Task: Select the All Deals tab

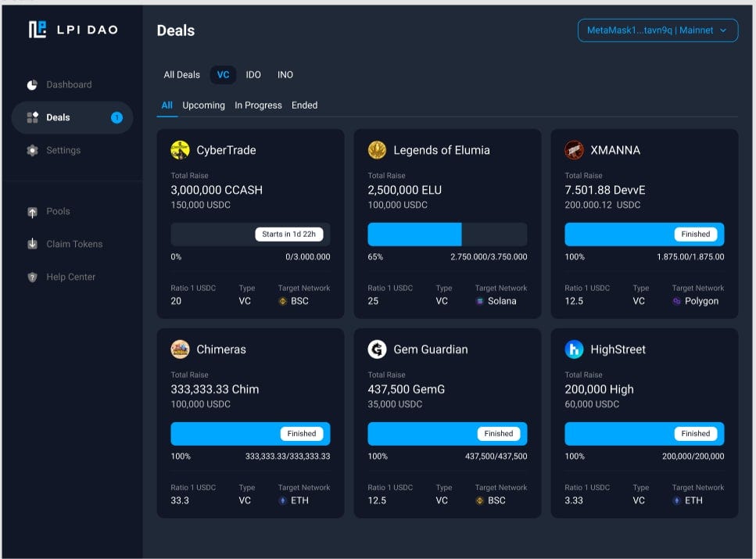Action: coord(181,75)
